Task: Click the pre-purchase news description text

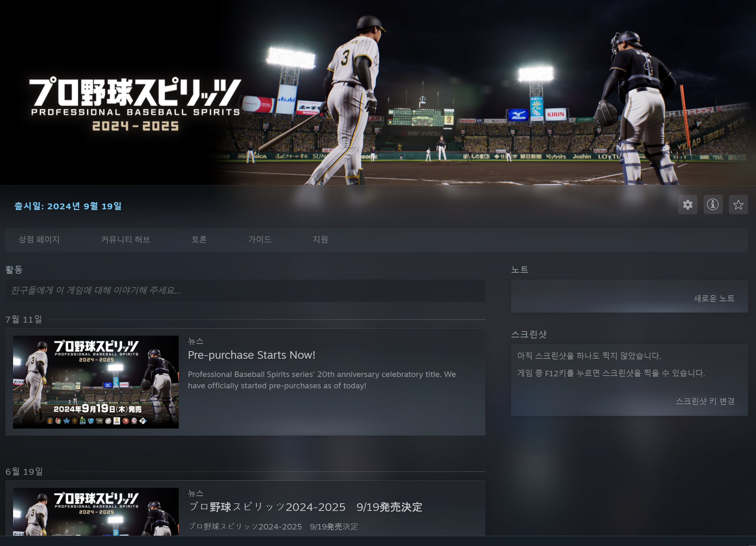Action: click(x=322, y=380)
